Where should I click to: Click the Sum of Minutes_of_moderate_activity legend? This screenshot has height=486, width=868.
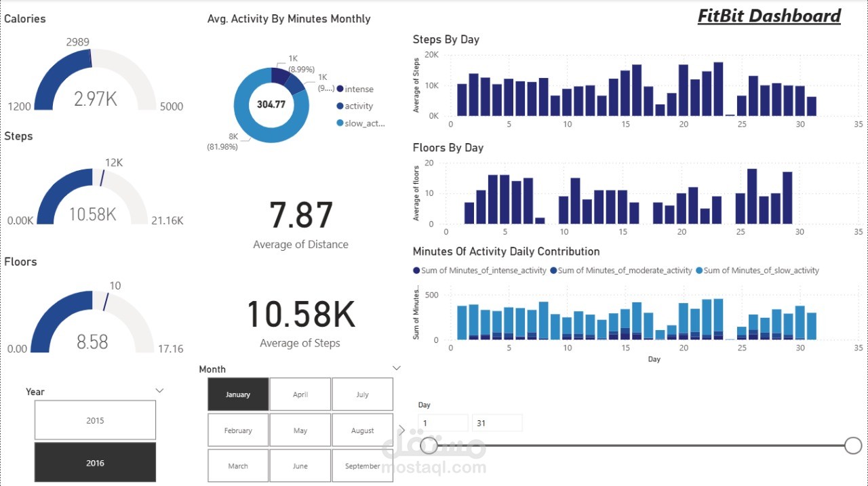[x=621, y=270]
